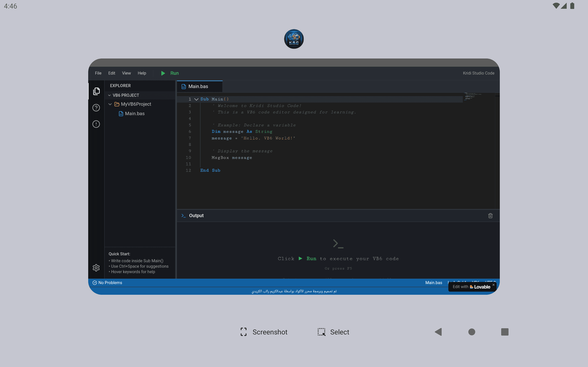Viewport: 588px width, 367px height.
Task: Switch to the Main.bas editor tab
Action: (x=198, y=86)
